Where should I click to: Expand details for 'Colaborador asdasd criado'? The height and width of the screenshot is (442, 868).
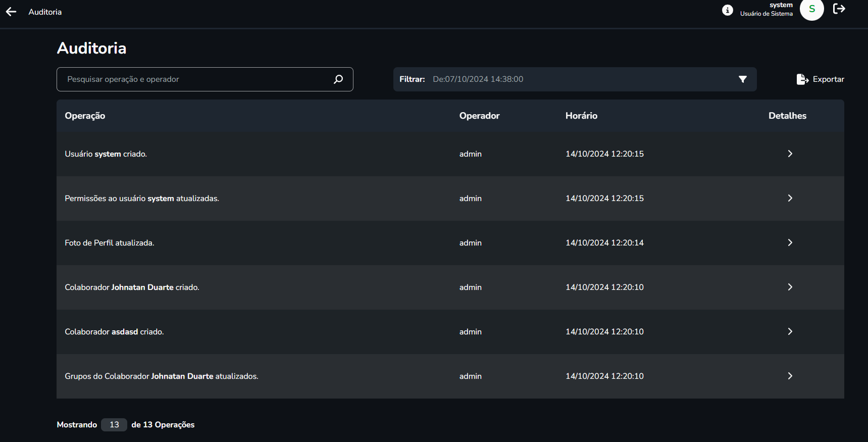coord(790,331)
